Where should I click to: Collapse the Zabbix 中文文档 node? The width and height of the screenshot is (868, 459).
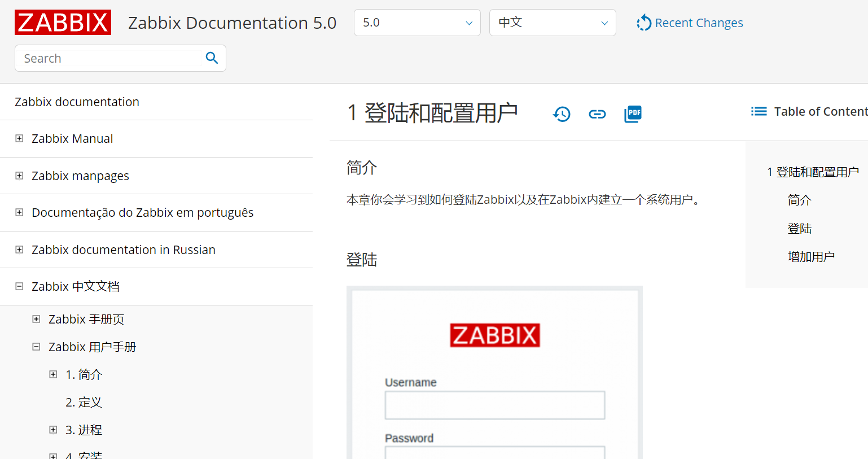tap(19, 286)
